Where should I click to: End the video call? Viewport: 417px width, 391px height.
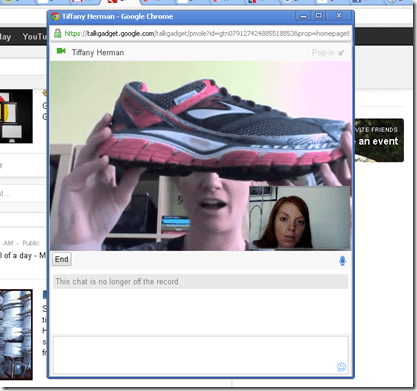click(x=62, y=259)
